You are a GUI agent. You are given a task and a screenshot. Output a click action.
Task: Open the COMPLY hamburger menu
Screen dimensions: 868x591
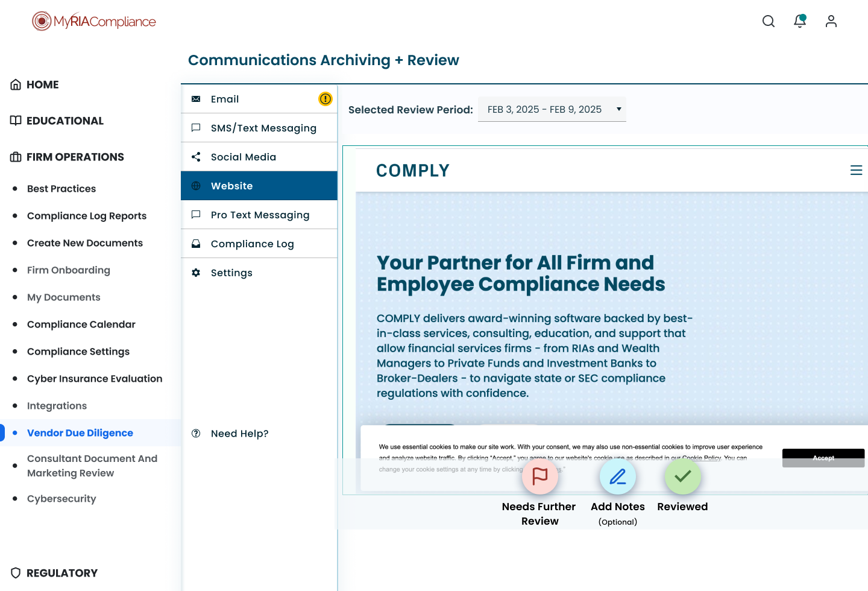tap(856, 171)
